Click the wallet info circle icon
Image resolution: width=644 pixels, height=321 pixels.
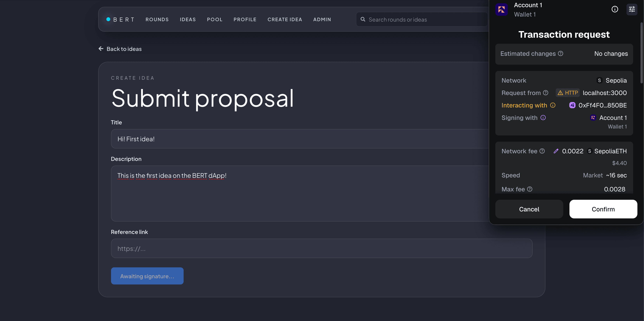(x=615, y=9)
